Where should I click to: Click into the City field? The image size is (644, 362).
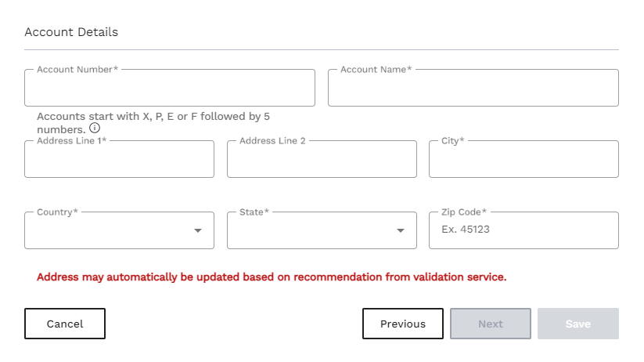(x=523, y=159)
